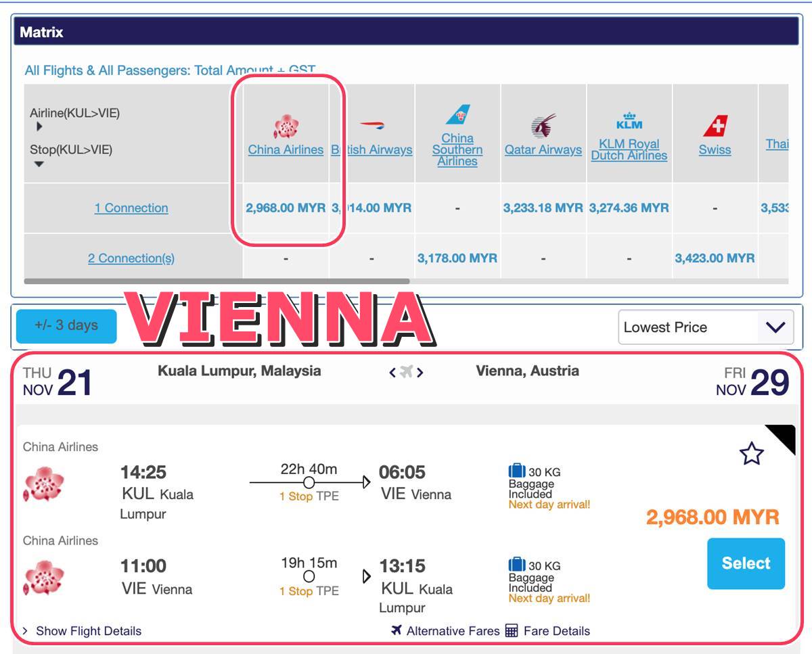Click the Matrix panel title bar

point(407,32)
